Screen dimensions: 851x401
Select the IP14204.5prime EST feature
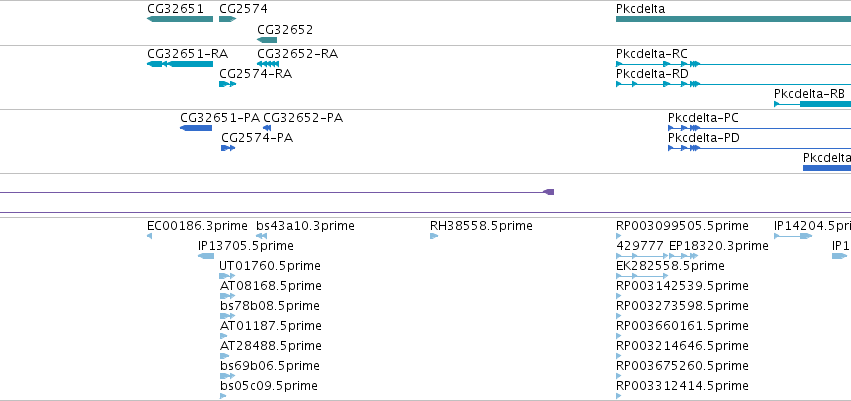coord(793,236)
